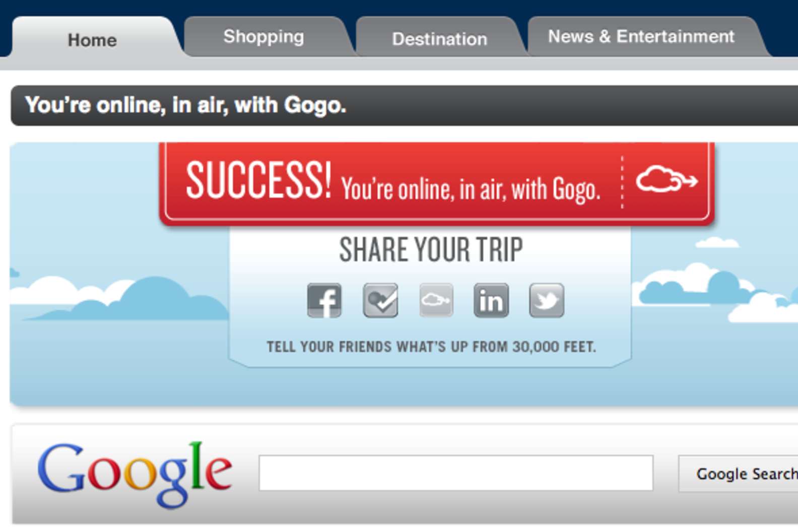The image size is (798, 532).
Task: Select the Gogo cloud share icon
Action: (x=436, y=300)
